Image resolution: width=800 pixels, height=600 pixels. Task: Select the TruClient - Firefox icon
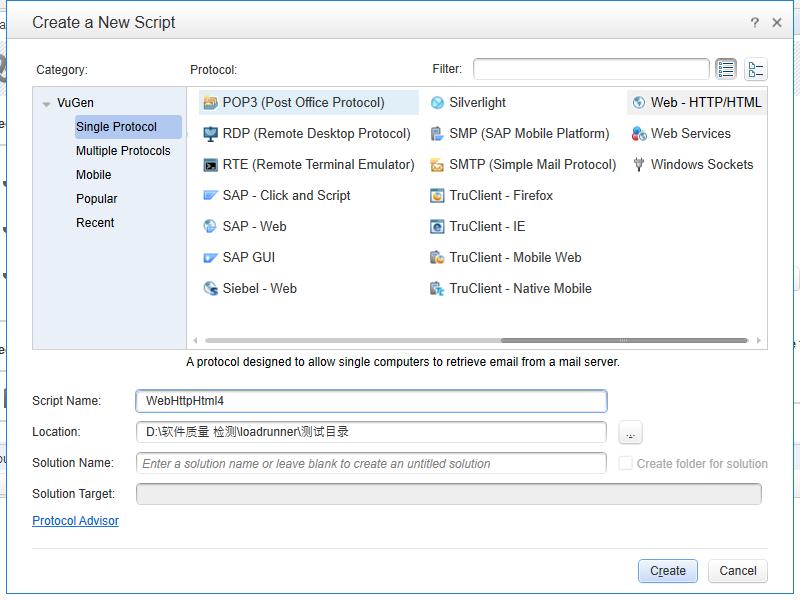point(437,196)
